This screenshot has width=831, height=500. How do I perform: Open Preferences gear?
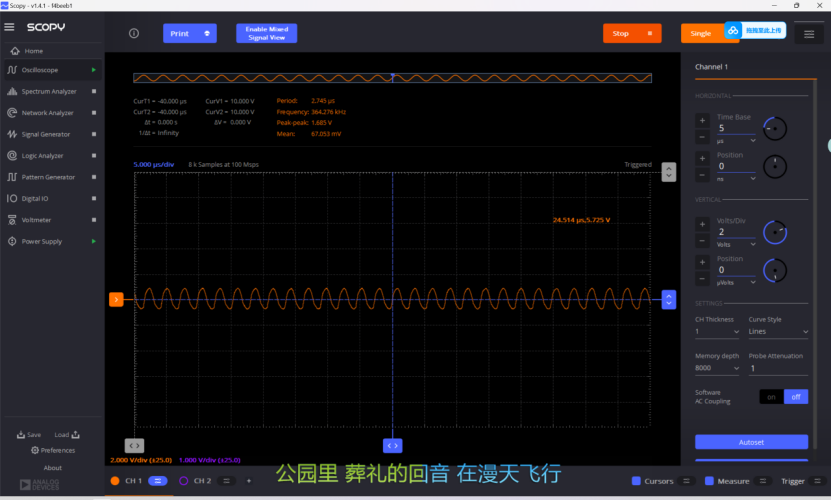(x=35, y=450)
